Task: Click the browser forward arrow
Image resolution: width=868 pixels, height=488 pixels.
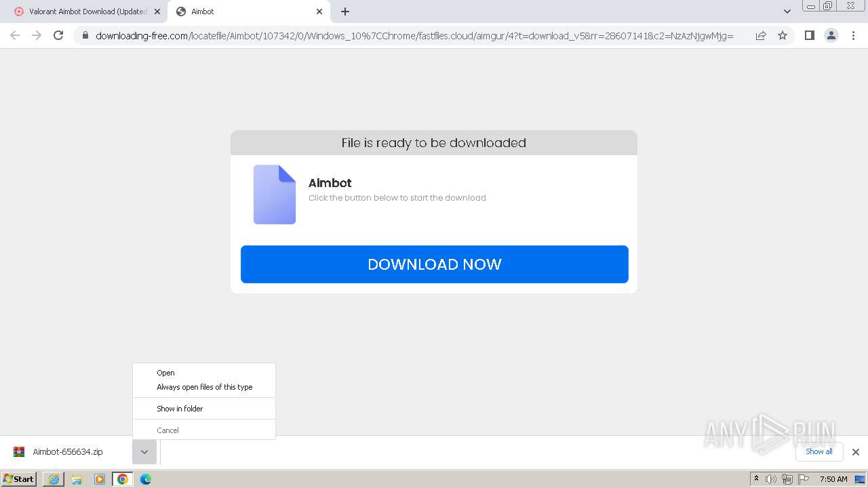Action: pyautogui.click(x=37, y=35)
